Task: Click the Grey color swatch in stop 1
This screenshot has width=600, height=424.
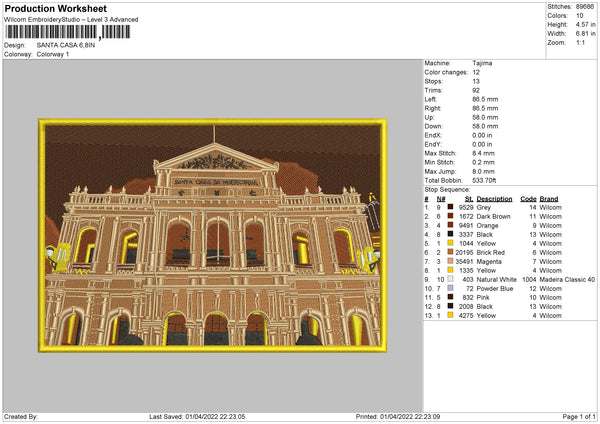Action: (450, 207)
